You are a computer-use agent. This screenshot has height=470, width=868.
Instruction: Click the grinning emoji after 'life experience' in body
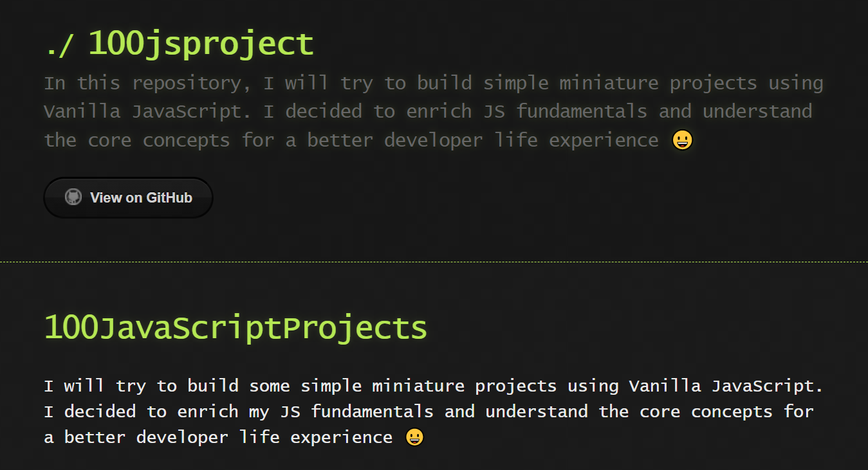(415, 438)
